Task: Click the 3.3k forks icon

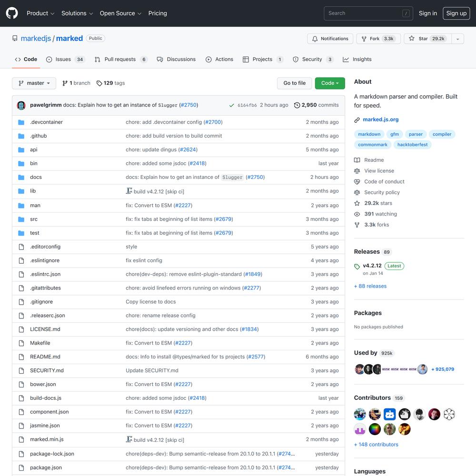Action: tap(357, 225)
